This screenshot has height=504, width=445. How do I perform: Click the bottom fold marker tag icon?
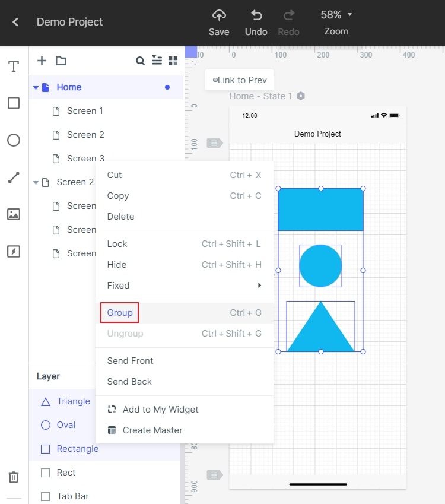pyautogui.click(x=215, y=475)
